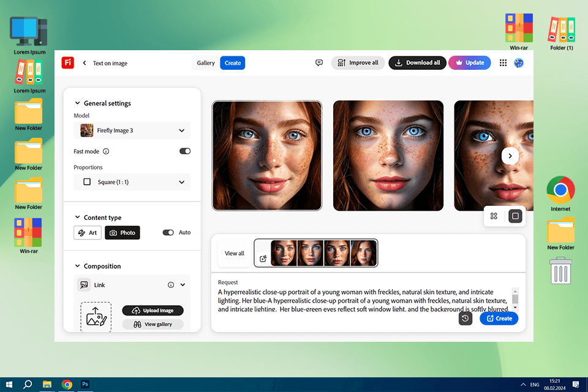588x392 pixels.
Task: Open Windows Start menu
Action: click(9, 385)
